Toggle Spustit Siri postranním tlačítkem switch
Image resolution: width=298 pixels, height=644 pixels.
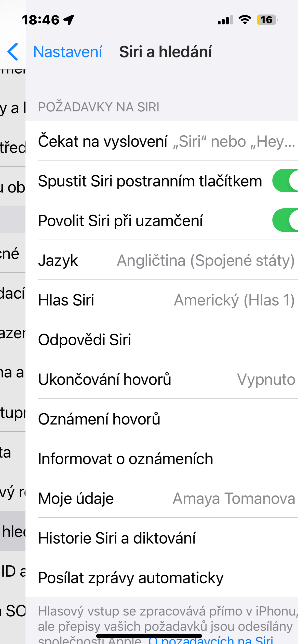coord(285,181)
